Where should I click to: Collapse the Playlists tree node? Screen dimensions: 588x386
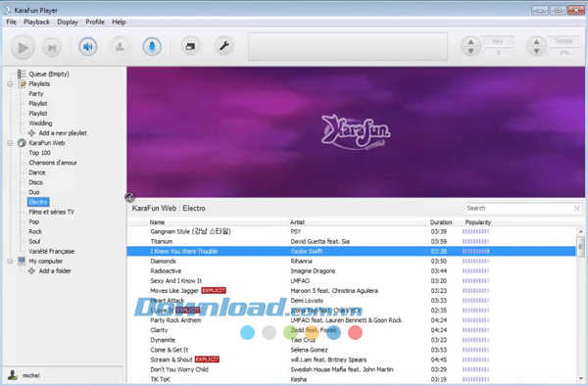coord(10,84)
